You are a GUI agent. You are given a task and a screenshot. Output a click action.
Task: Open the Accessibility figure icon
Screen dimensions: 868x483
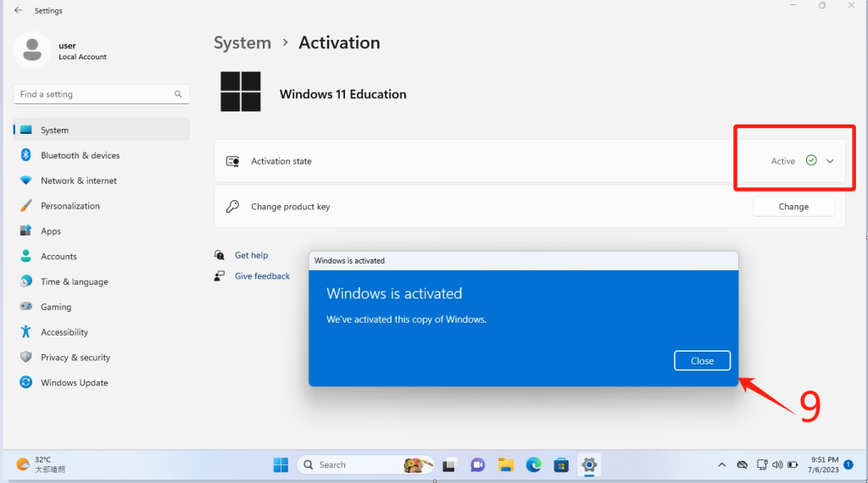tap(25, 332)
